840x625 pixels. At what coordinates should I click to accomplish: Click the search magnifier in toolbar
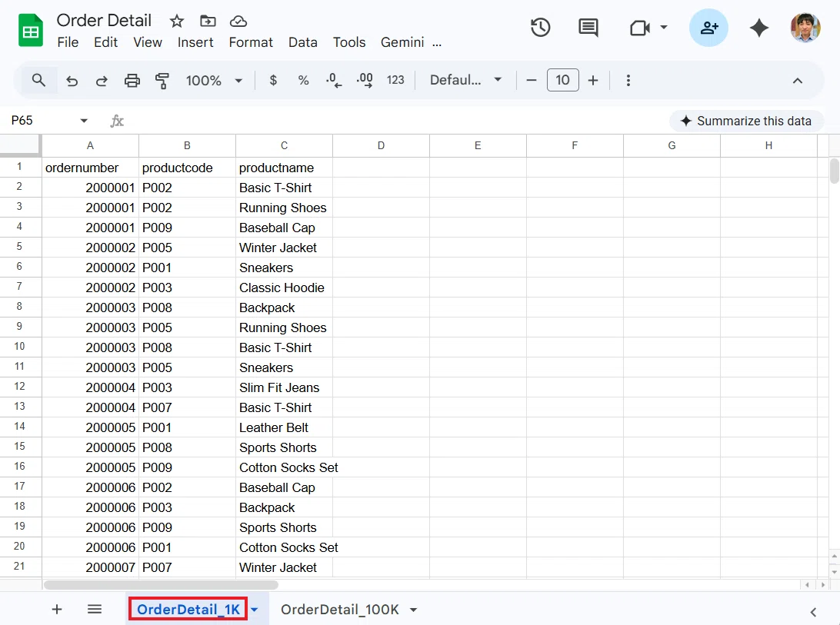coord(38,80)
